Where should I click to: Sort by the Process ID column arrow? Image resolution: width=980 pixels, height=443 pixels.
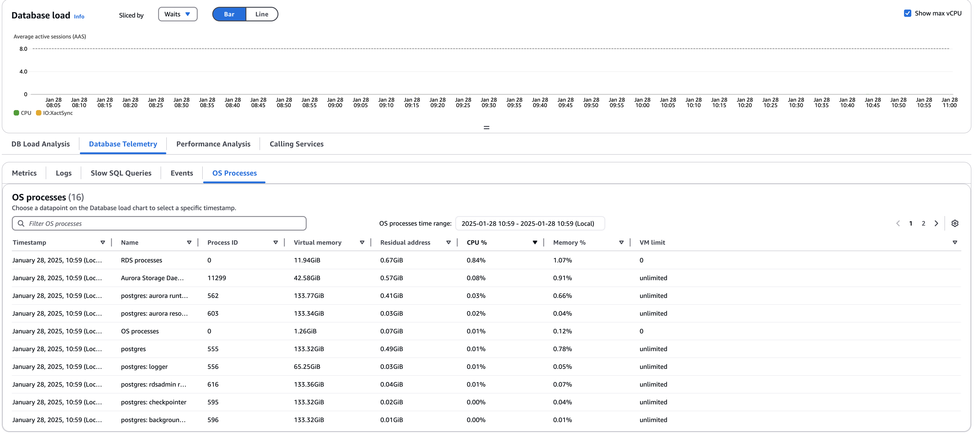(x=275, y=243)
